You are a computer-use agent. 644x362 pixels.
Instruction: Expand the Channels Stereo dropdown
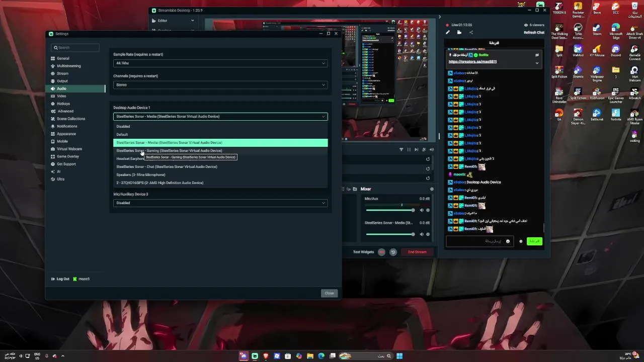(x=220, y=85)
